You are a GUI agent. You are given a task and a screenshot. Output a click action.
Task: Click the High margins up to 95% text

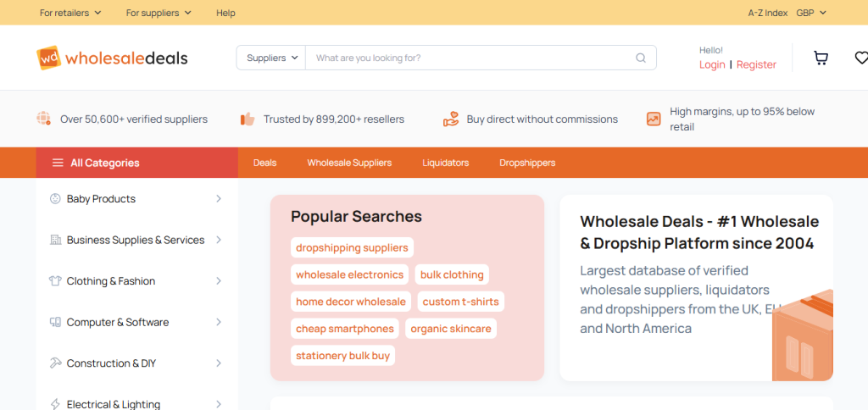pyautogui.click(x=743, y=119)
